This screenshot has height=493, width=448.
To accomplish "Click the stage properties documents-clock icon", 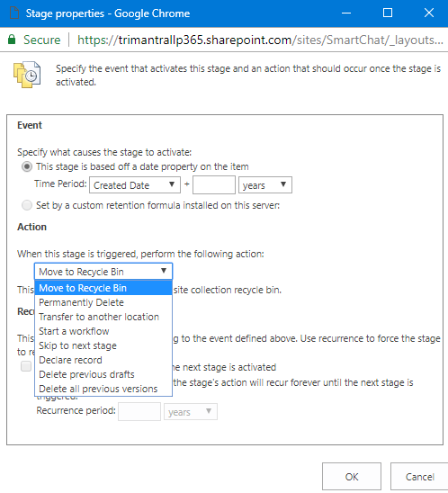I will [x=27, y=75].
